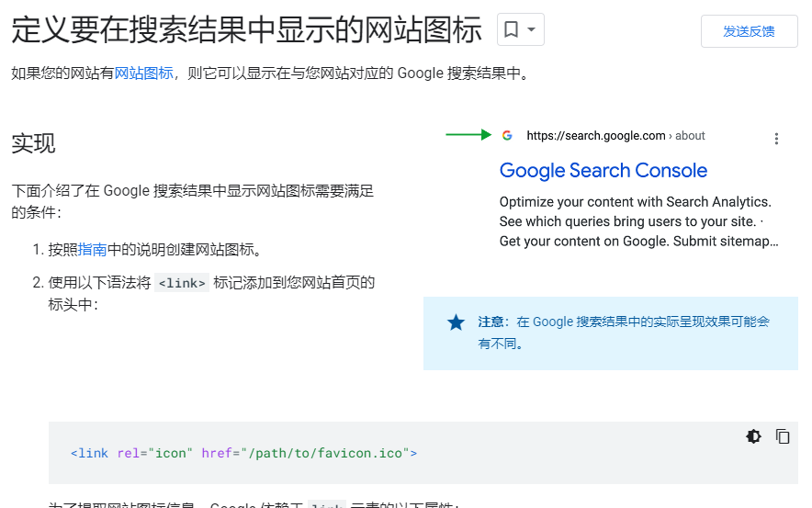Click the 注意 note text box
812x508 pixels.
click(611, 333)
